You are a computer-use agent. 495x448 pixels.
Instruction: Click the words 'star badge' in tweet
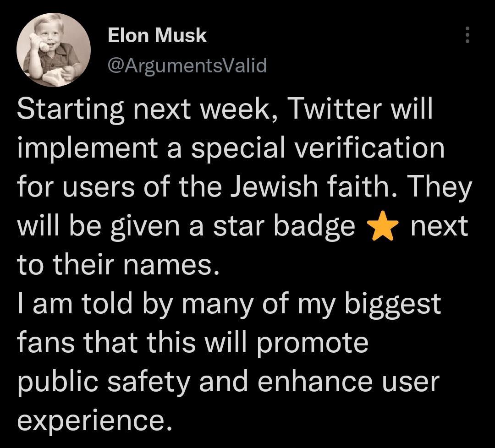tap(284, 226)
